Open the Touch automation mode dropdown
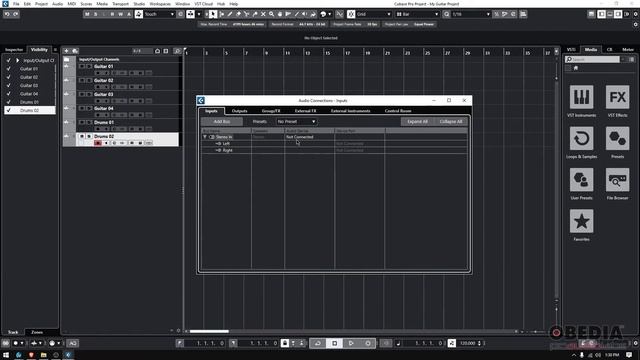This screenshot has height=360, width=640. [x=160, y=14]
